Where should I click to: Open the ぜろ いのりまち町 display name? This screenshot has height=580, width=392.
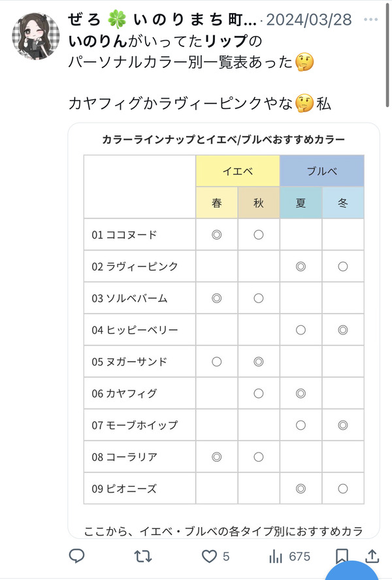(x=162, y=20)
